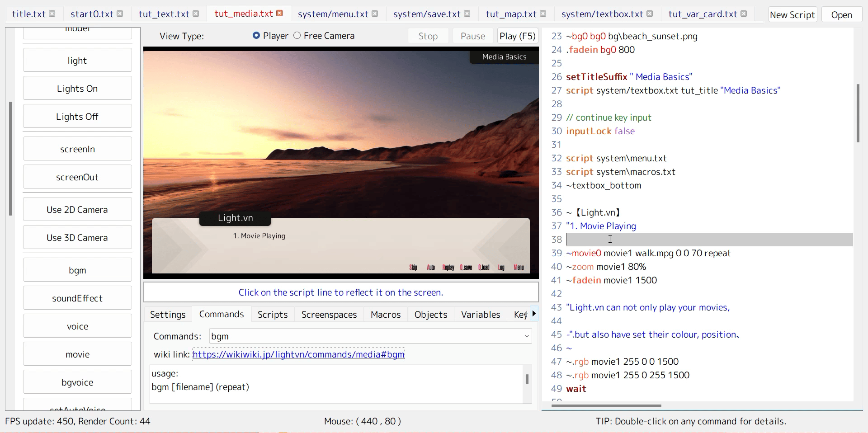Click the usage box scrollbar

coord(527,379)
